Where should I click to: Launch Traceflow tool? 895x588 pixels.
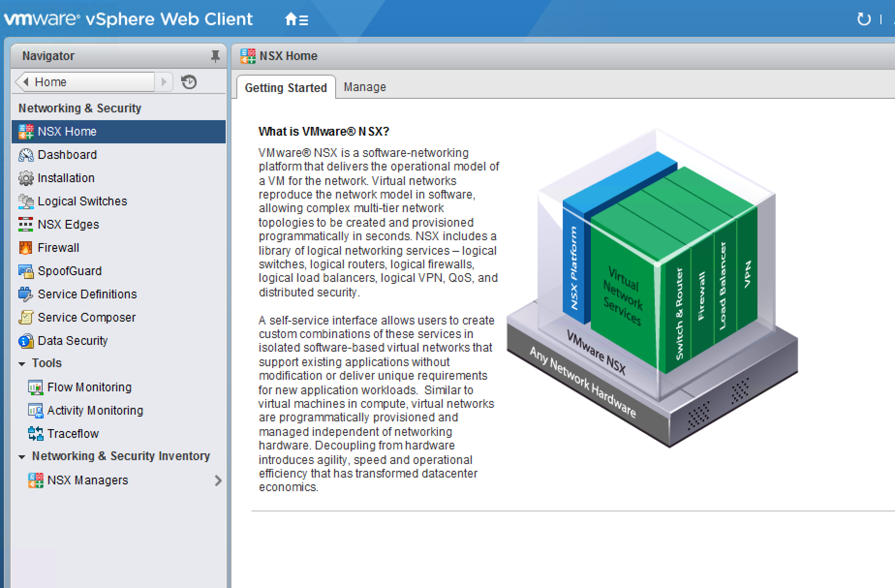coord(119,433)
